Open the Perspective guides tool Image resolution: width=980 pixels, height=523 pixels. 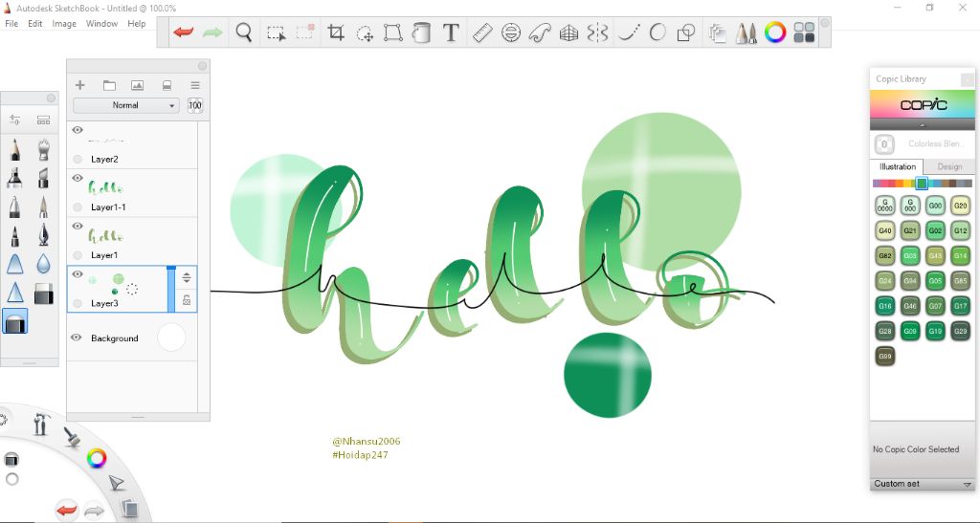point(568,33)
